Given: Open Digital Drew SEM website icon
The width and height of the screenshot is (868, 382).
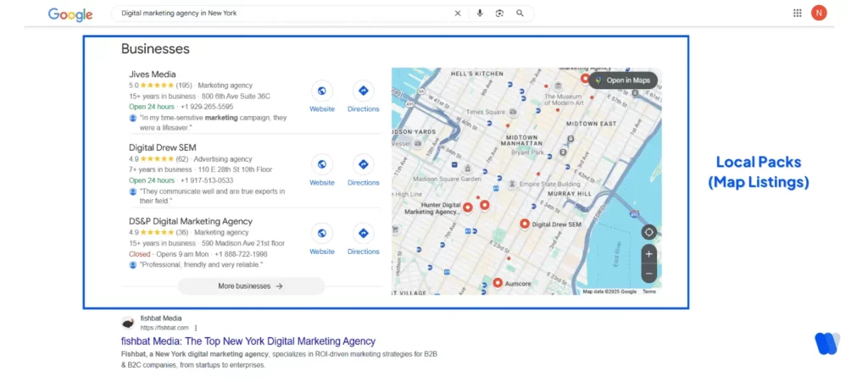Looking at the screenshot, I should (321, 164).
